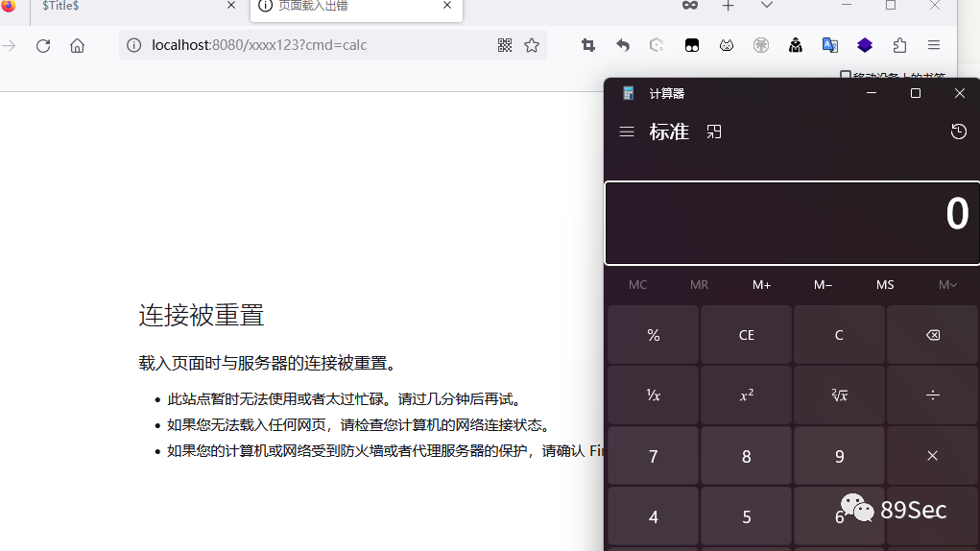980x551 pixels.
Task: Click the square root key
Action: tap(839, 395)
